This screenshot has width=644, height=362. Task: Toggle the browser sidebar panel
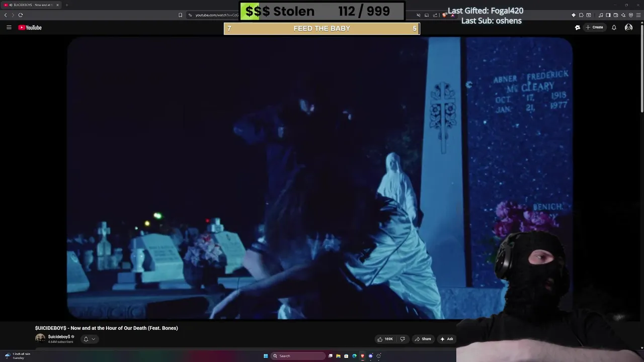[608, 15]
